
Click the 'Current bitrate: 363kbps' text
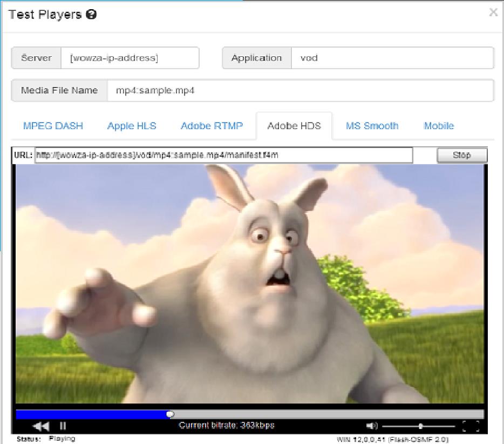(x=227, y=425)
